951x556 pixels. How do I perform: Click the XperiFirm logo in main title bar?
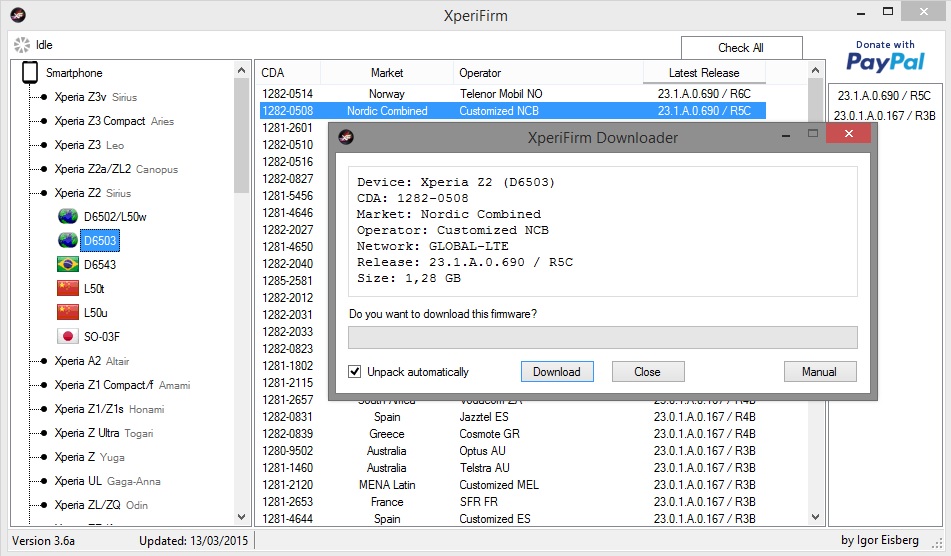(x=18, y=15)
